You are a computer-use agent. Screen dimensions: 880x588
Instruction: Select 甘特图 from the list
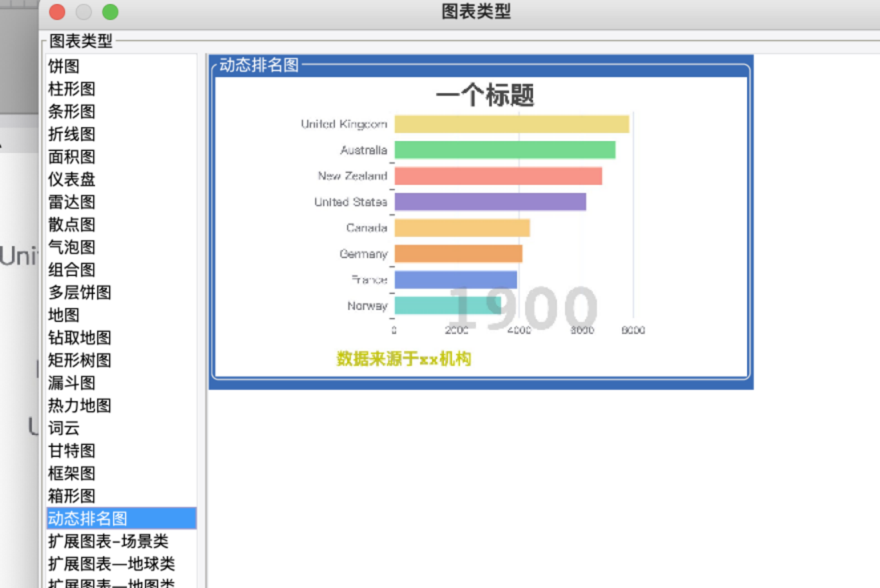(x=72, y=451)
